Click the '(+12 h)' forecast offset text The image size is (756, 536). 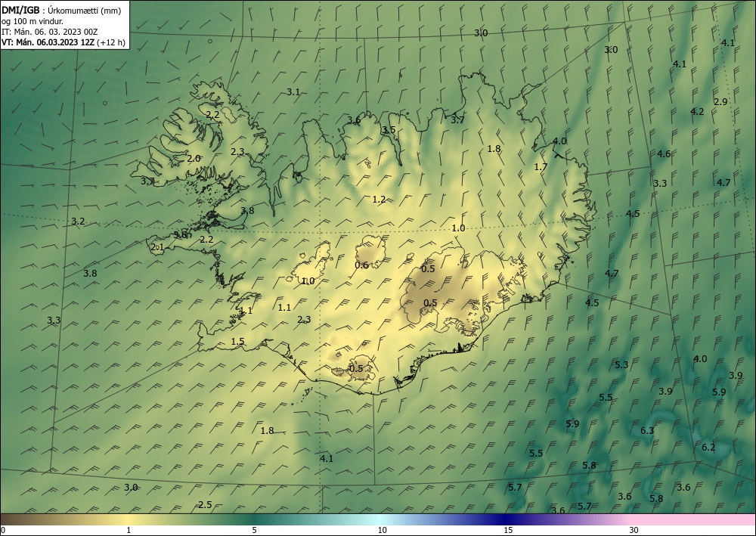coord(111,42)
